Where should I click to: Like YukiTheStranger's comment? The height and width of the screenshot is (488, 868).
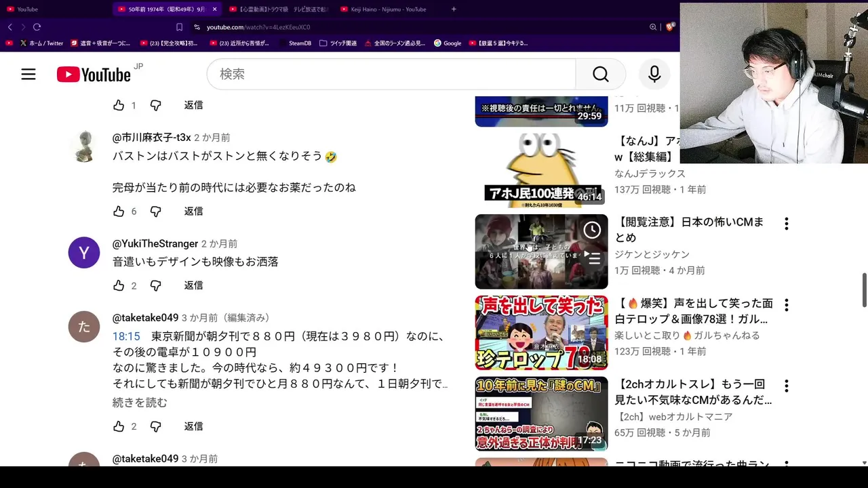pyautogui.click(x=119, y=285)
